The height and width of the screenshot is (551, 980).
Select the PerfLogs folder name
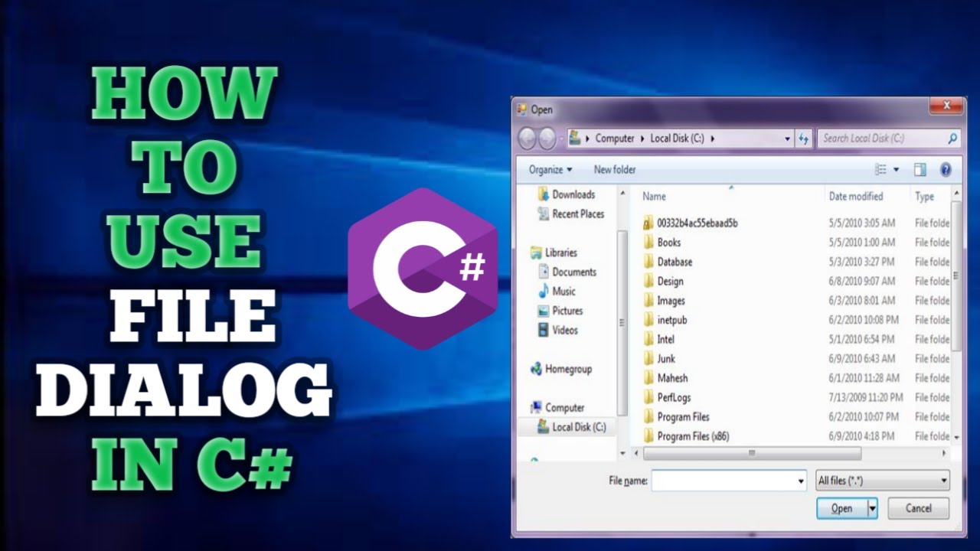[675, 397]
